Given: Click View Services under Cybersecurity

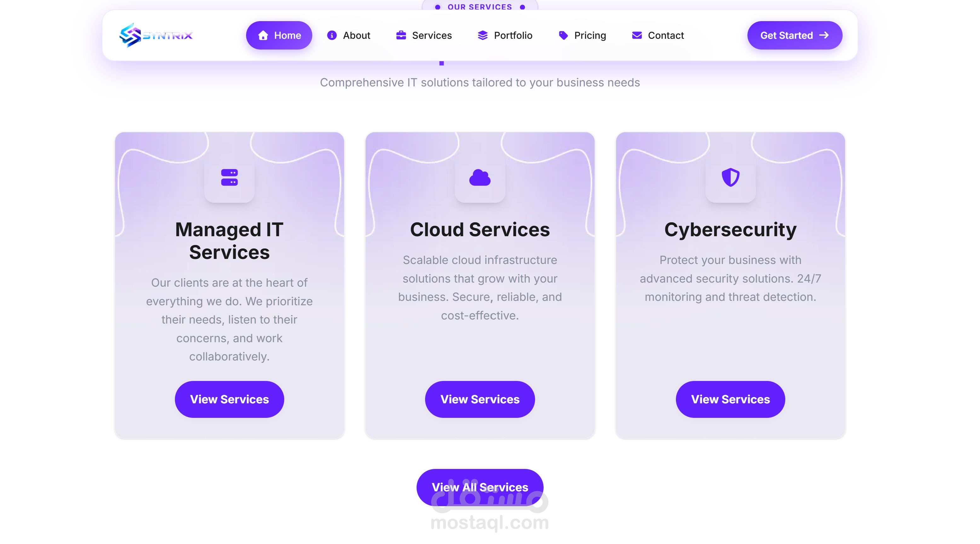Looking at the screenshot, I should click(730, 399).
